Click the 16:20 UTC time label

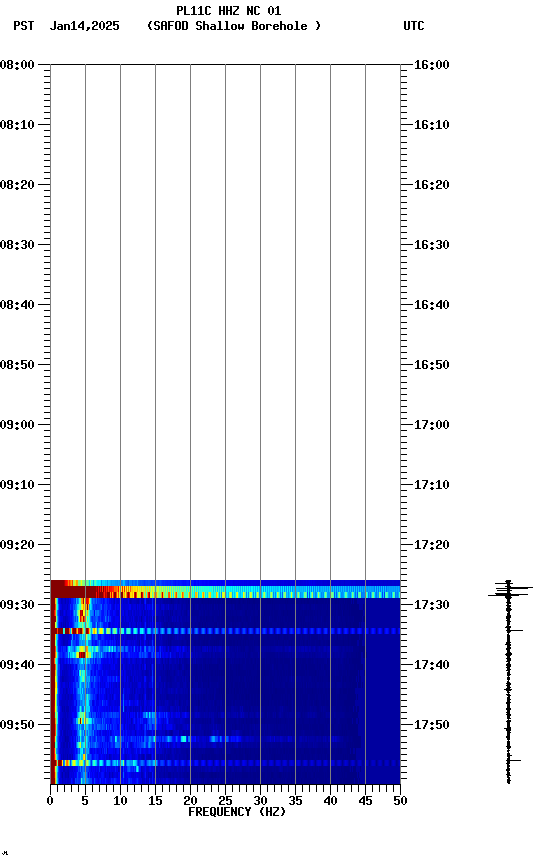click(432, 185)
